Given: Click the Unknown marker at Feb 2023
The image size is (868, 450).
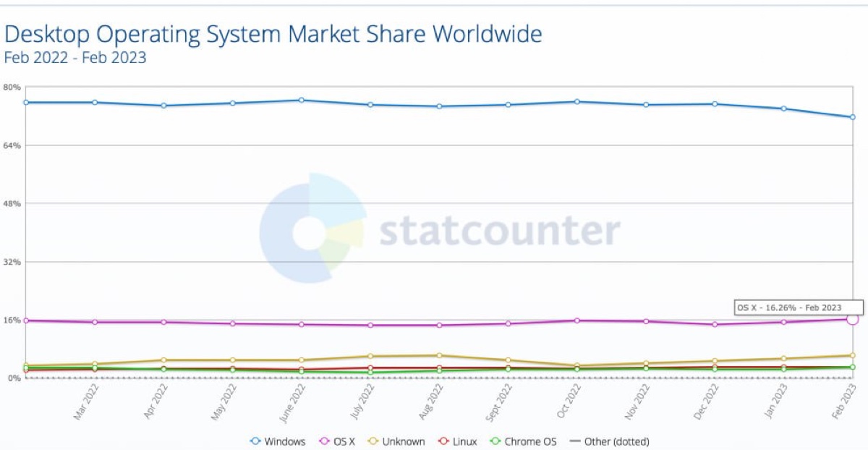Looking at the screenshot, I should [853, 355].
